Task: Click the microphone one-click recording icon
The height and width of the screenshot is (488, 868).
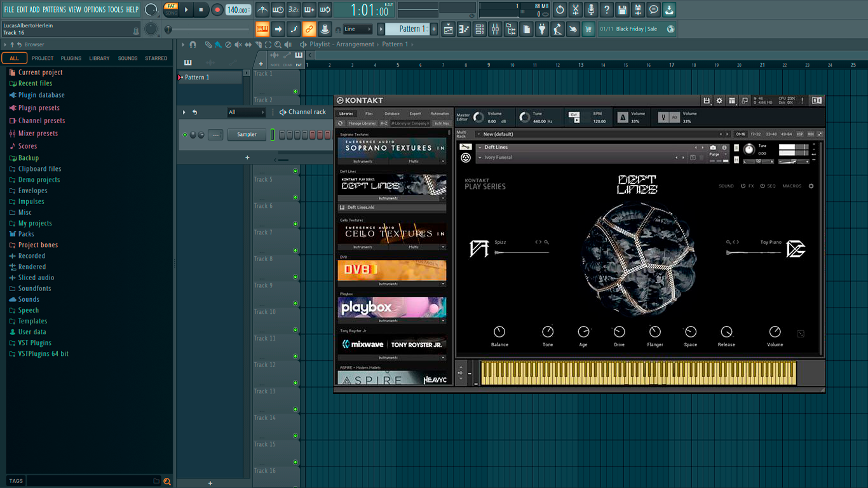Action: [x=591, y=10]
